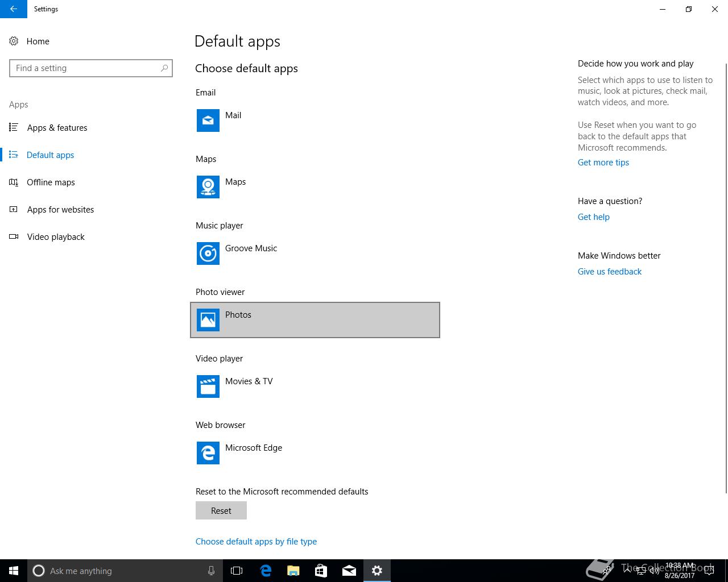Open Apps for websites section
728x582 pixels.
60,210
